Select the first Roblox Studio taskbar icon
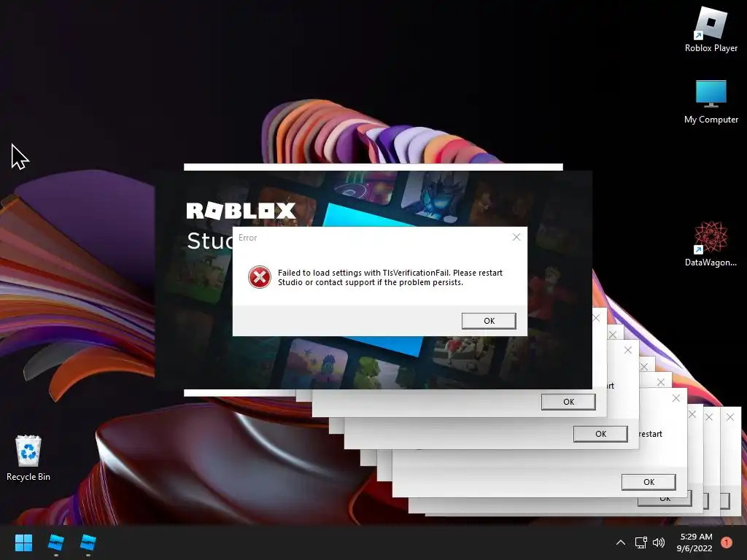This screenshot has width=747, height=560. [55, 542]
